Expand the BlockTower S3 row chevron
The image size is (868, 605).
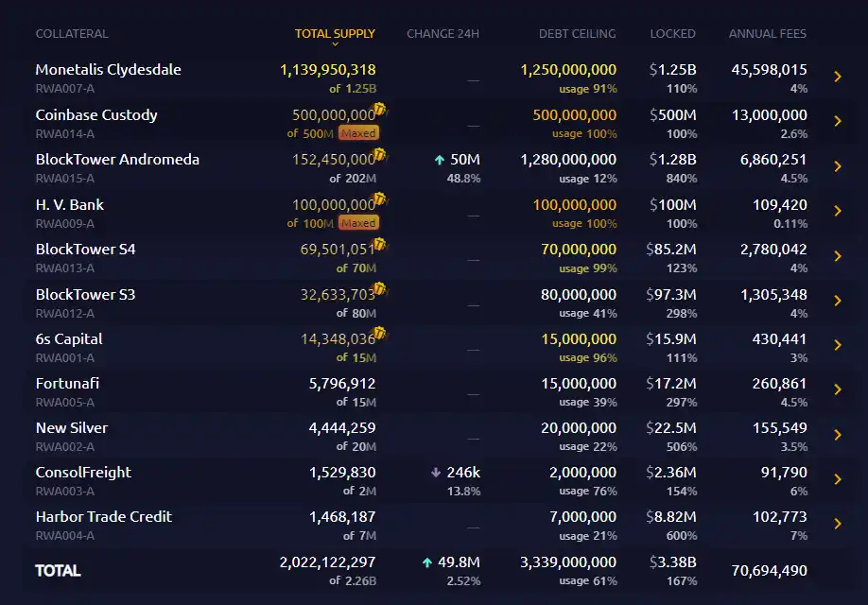838,301
